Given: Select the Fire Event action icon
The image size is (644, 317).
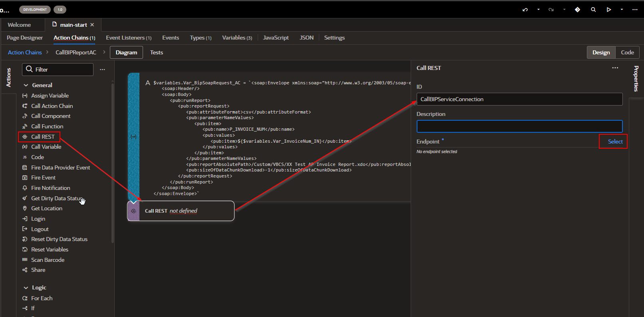Looking at the screenshot, I should (25, 177).
